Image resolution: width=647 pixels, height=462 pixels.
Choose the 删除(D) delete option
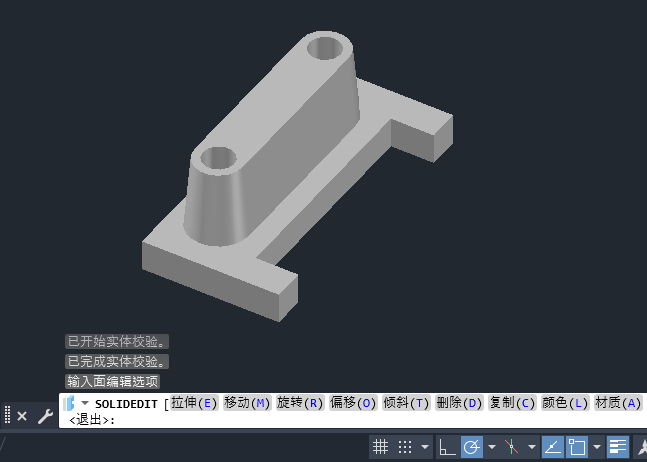coord(459,403)
